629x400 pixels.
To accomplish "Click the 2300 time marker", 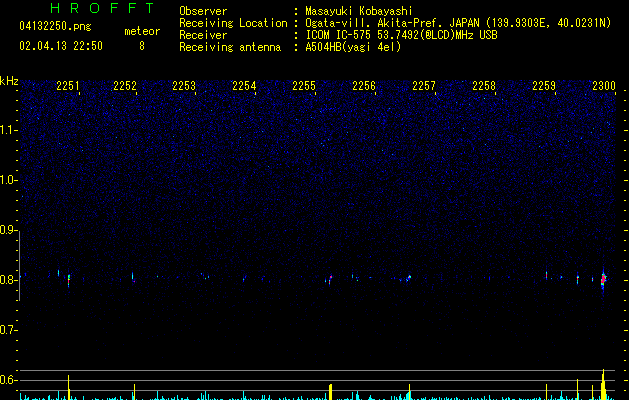I will pyautogui.click(x=604, y=86).
